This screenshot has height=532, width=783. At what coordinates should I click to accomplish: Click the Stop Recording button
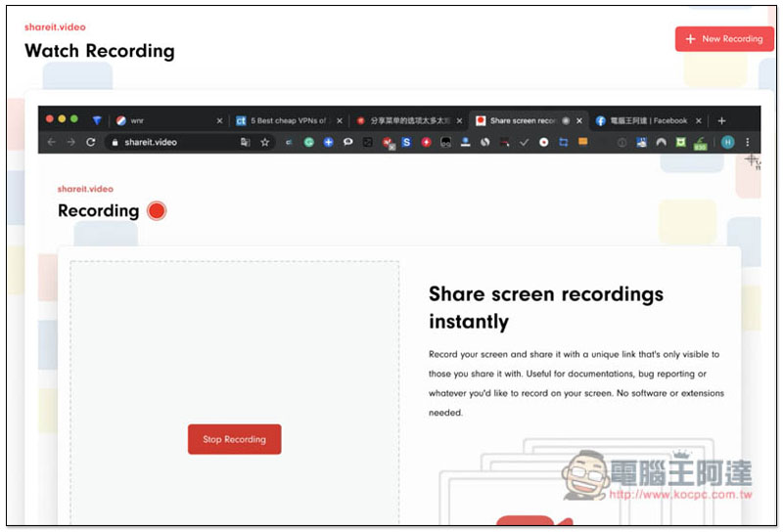click(234, 439)
